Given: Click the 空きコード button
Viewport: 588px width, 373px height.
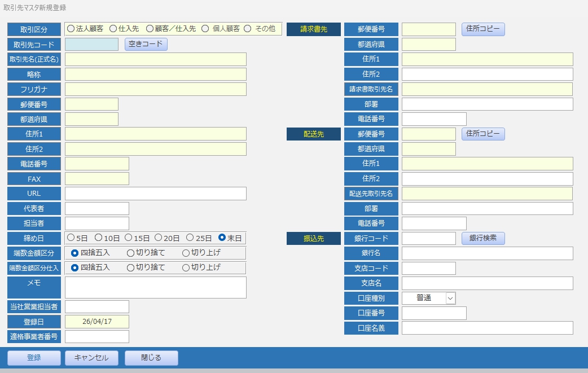Looking at the screenshot, I should tap(146, 44).
